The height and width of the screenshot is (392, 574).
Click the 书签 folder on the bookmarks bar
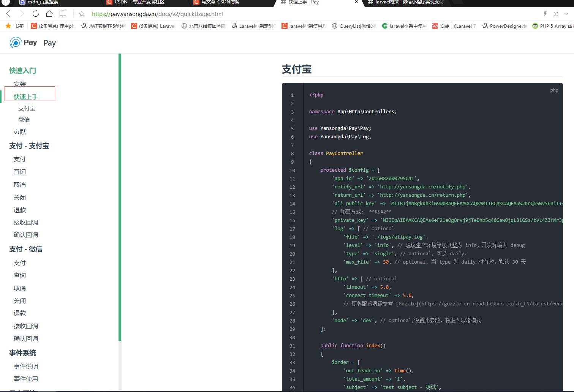pos(14,26)
